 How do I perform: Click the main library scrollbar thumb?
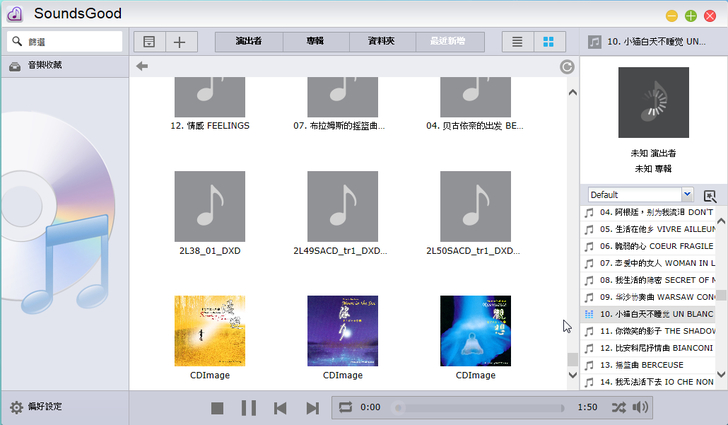point(573,360)
